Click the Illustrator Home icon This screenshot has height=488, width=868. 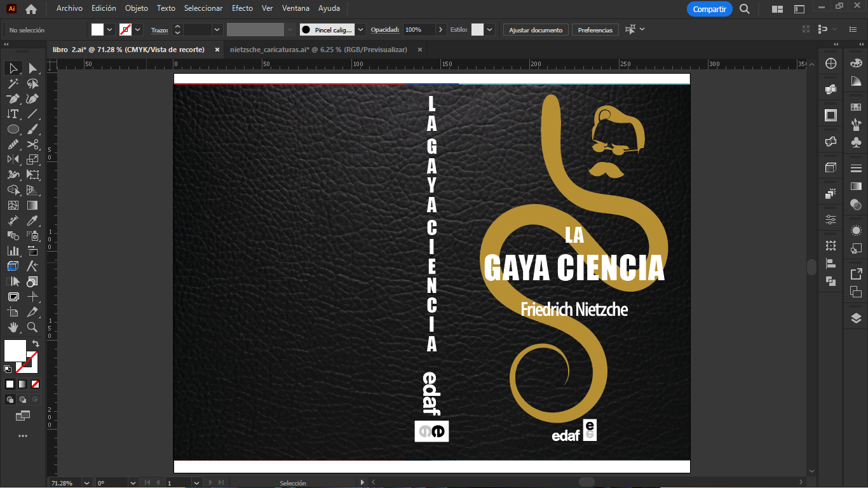[x=31, y=9]
